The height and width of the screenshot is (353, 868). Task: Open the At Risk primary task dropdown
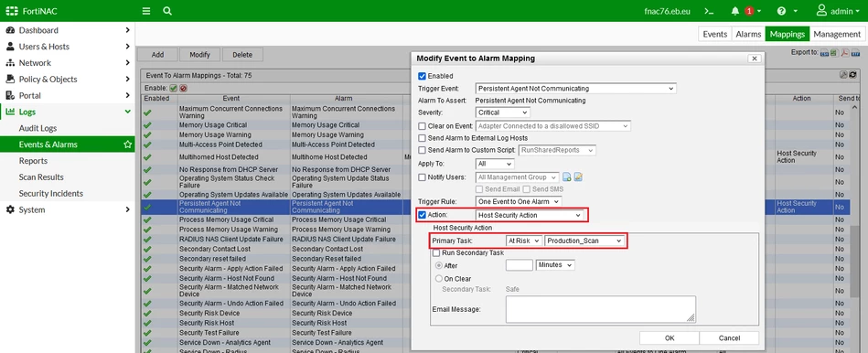tap(524, 241)
